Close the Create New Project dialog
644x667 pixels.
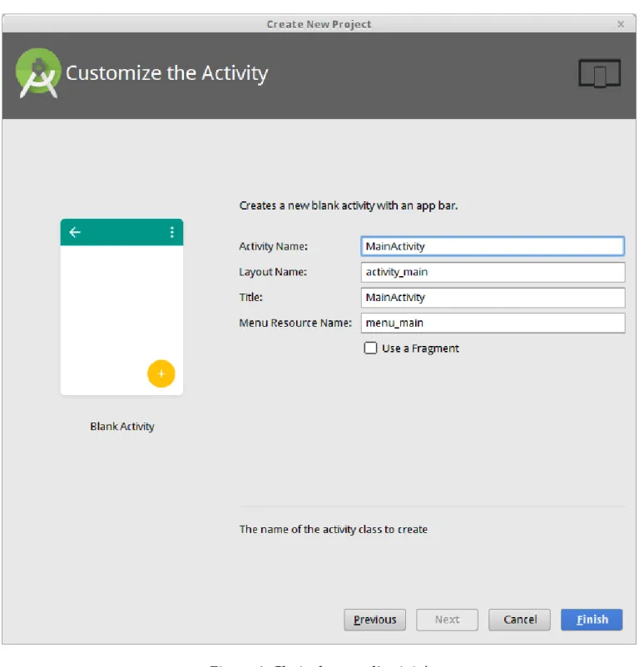click(621, 24)
